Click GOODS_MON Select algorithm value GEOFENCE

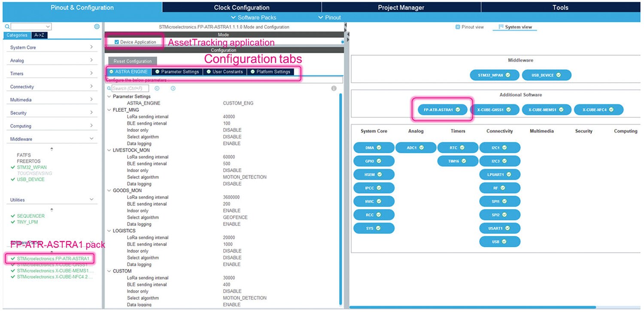(235, 217)
